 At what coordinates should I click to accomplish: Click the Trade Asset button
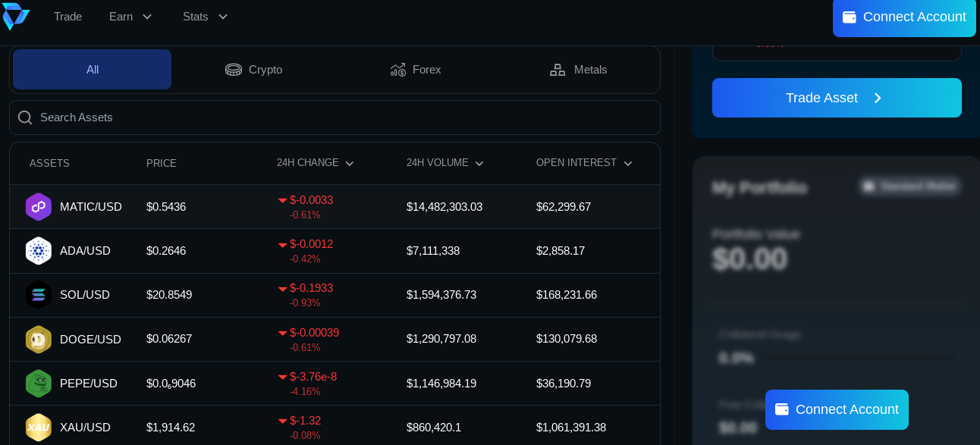837,98
